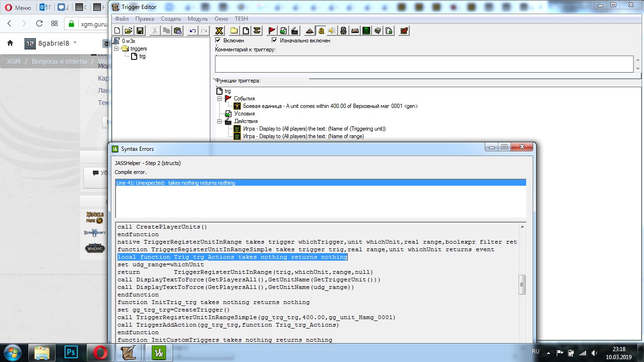Viewport: 644px width, 362px height.
Task: Open the 'Файл' menu
Action: pyautogui.click(x=121, y=19)
